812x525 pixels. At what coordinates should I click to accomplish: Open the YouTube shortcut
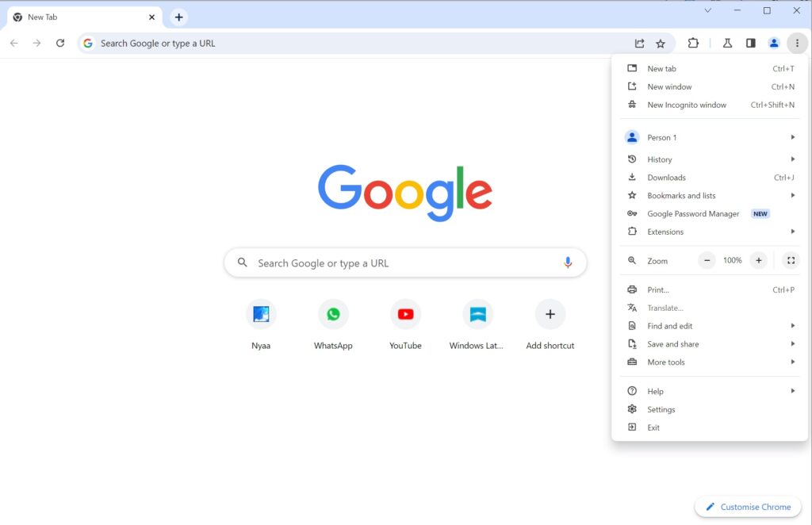tap(405, 314)
